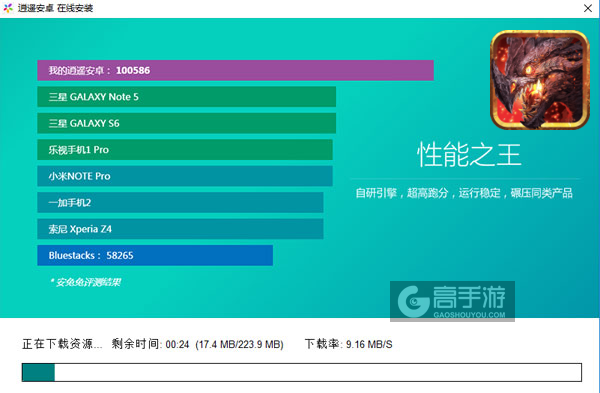
Task: Select the 索尼 Xperia Z4 bar
Action: coord(180,229)
